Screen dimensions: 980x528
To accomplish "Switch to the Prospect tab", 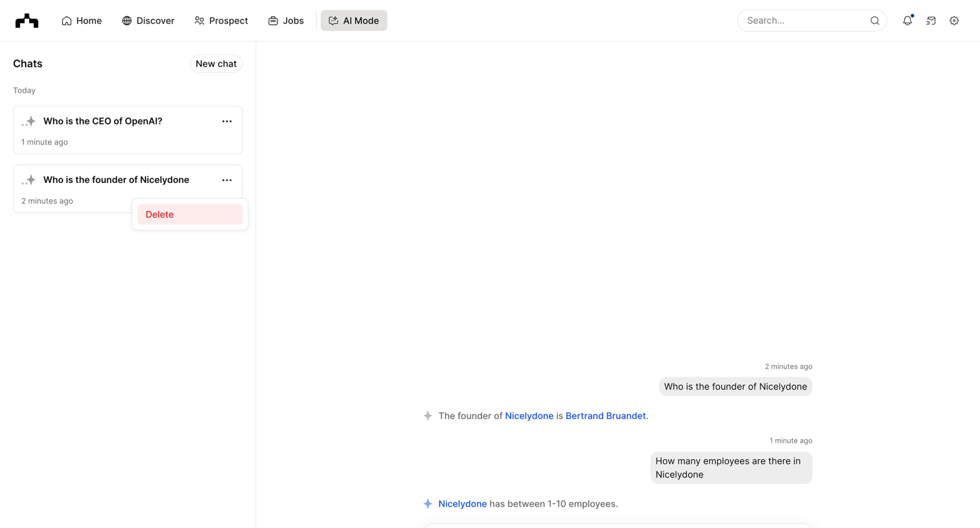I will click(221, 21).
